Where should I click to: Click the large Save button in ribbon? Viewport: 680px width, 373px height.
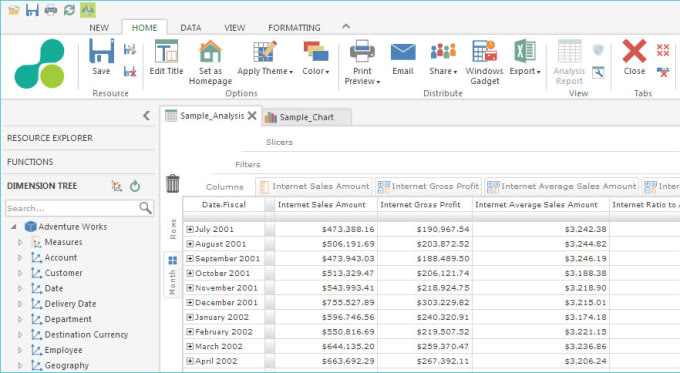(x=101, y=57)
